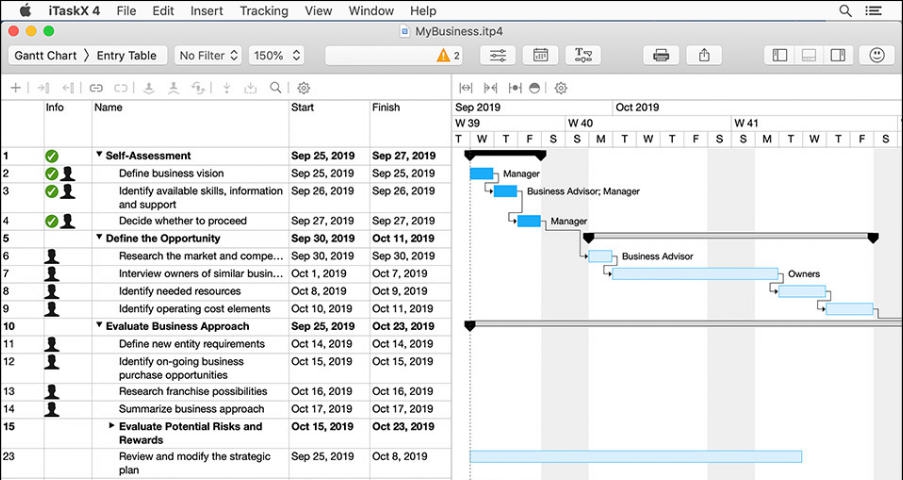Click completed checkmark for Decide whether to proceed
The image size is (903, 480).
click(52, 221)
